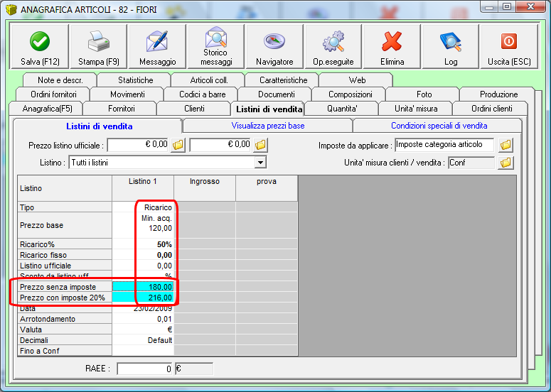Select prova column header

point(267,188)
